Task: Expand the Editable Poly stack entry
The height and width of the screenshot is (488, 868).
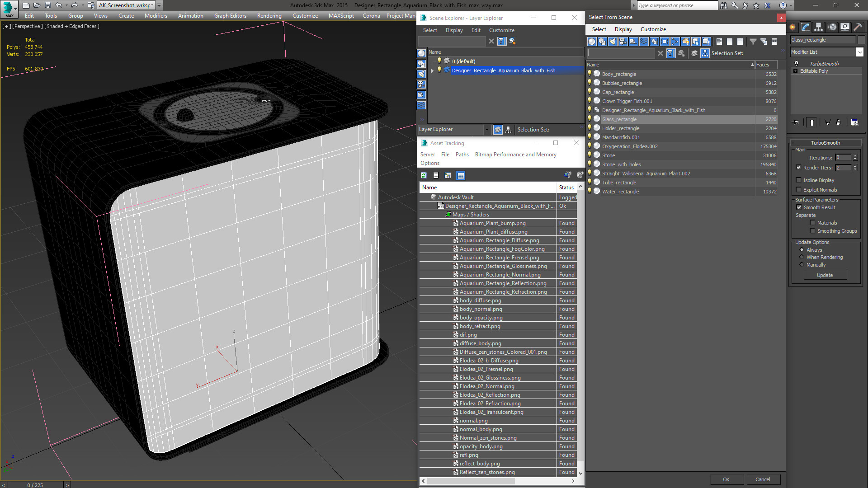Action: tap(796, 71)
